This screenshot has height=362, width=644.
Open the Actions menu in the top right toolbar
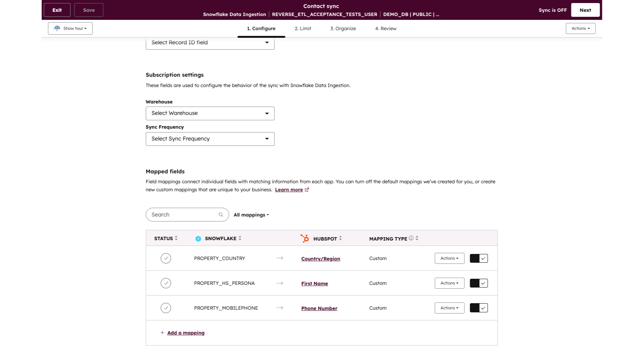pos(580,28)
